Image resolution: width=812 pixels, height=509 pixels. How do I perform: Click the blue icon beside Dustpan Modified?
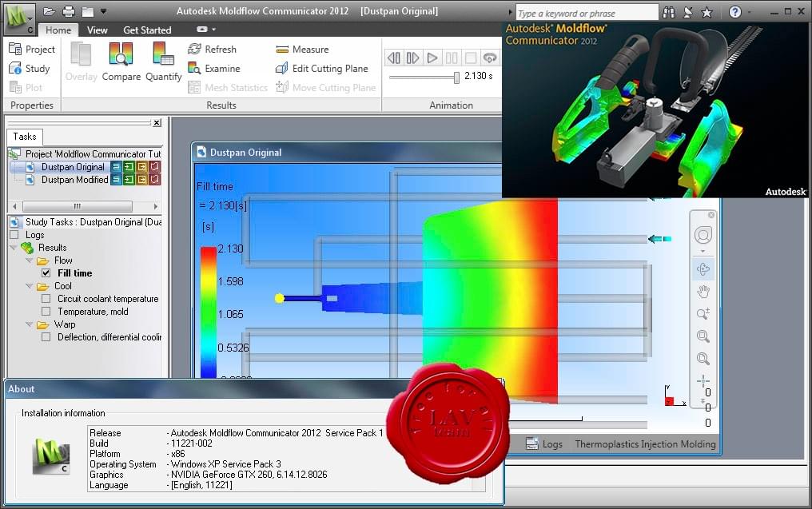(x=117, y=180)
